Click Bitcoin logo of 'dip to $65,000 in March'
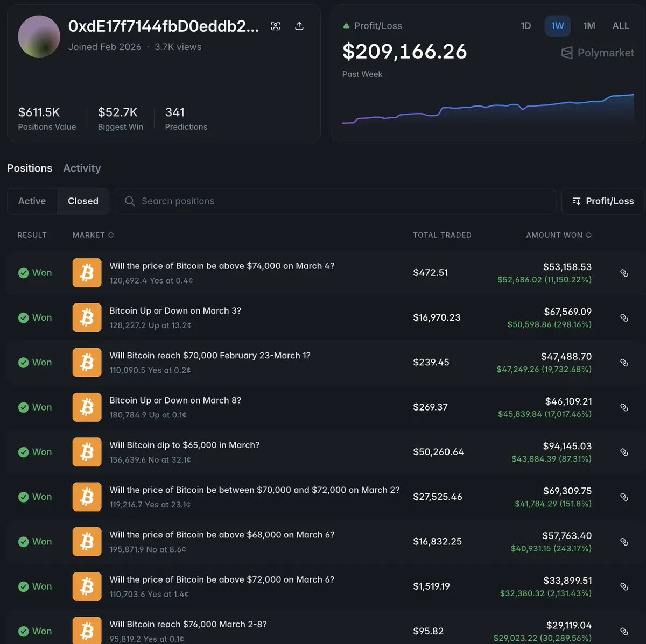This screenshot has width=646, height=644. point(87,452)
